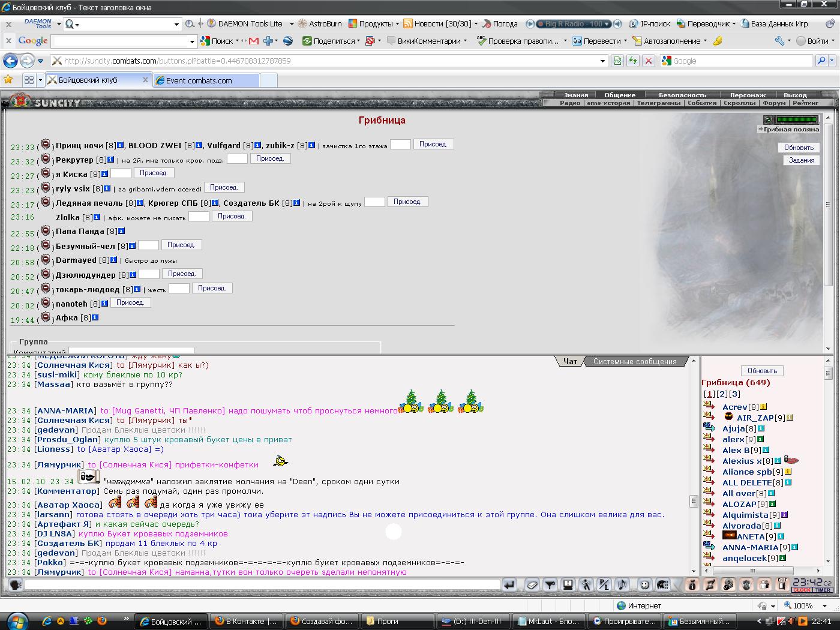The width and height of the screenshot is (840, 630).
Task: Open the Персонаж menu
Action: pos(748,95)
